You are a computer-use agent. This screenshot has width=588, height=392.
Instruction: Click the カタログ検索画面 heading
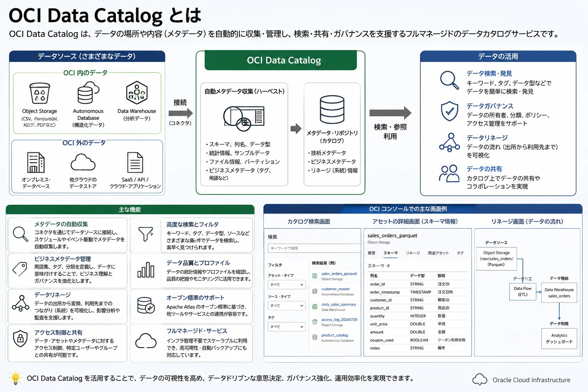309,222
